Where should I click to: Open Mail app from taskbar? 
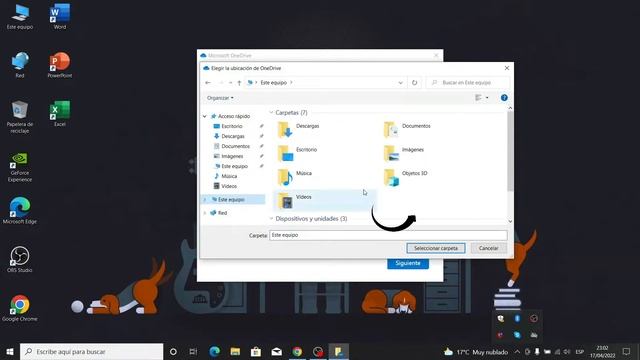tap(277, 351)
